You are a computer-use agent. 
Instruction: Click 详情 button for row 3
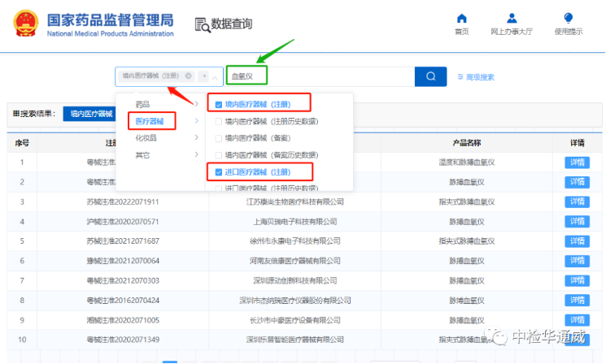click(x=577, y=201)
